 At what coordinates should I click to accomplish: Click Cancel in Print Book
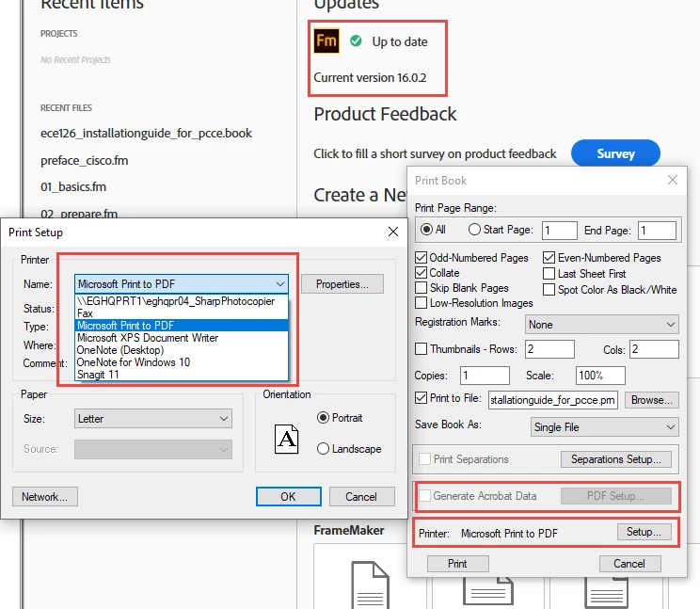click(x=629, y=564)
